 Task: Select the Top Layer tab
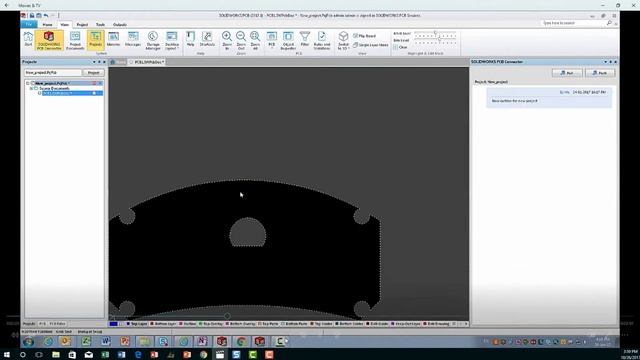click(x=137, y=324)
